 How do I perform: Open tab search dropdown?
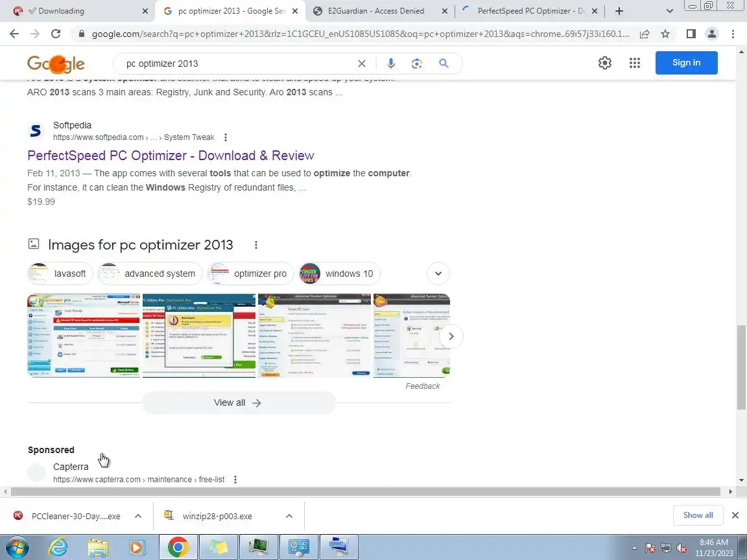pos(669,11)
